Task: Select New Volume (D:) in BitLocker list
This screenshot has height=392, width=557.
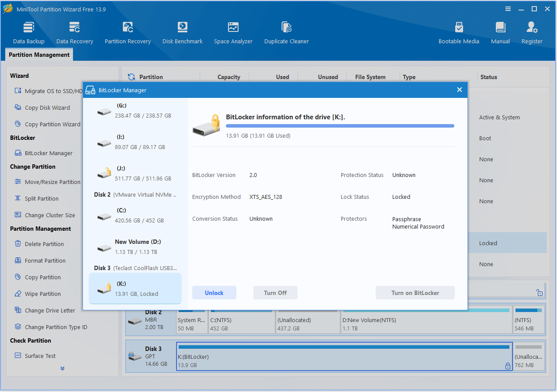Action: click(135, 247)
